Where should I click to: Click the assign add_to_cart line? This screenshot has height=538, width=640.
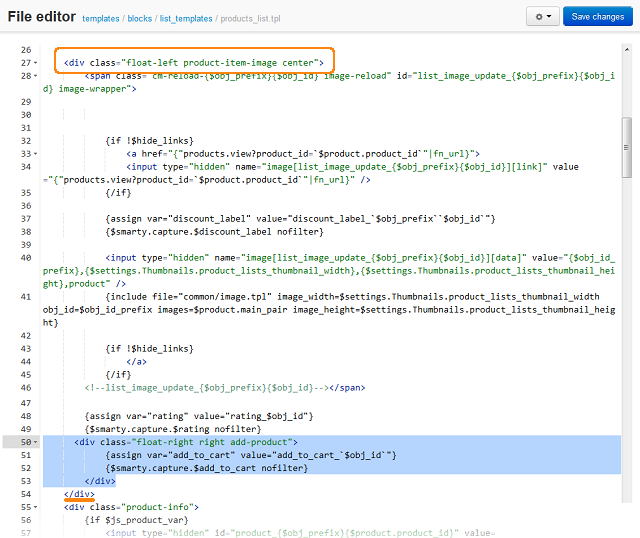pyautogui.click(x=251, y=455)
